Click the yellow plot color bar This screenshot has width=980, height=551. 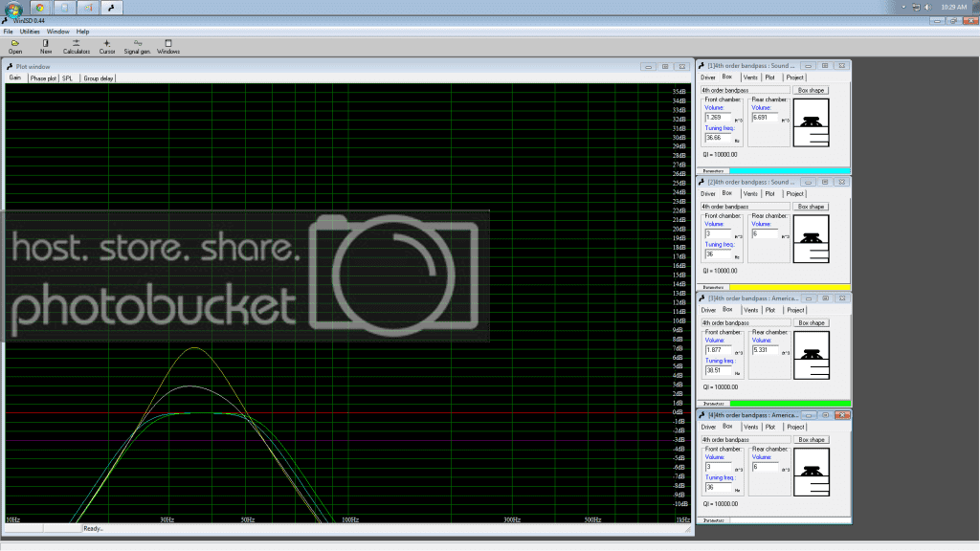pos(790,287)
